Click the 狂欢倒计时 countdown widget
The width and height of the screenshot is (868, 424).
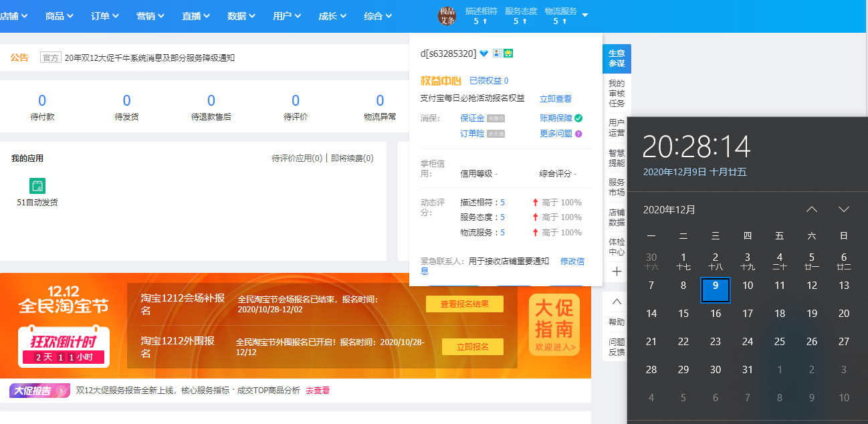pos(64,347)
